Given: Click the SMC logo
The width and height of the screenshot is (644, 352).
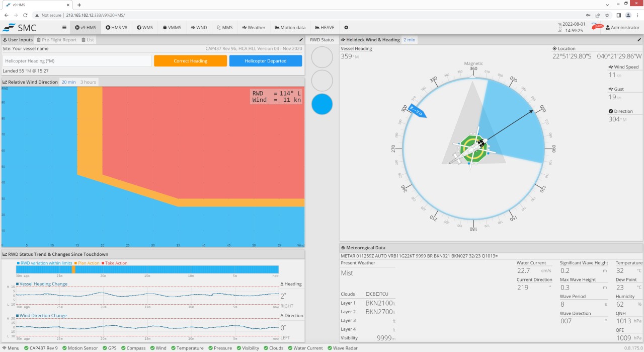Looking at the screenshot, I should pos(20,28).
